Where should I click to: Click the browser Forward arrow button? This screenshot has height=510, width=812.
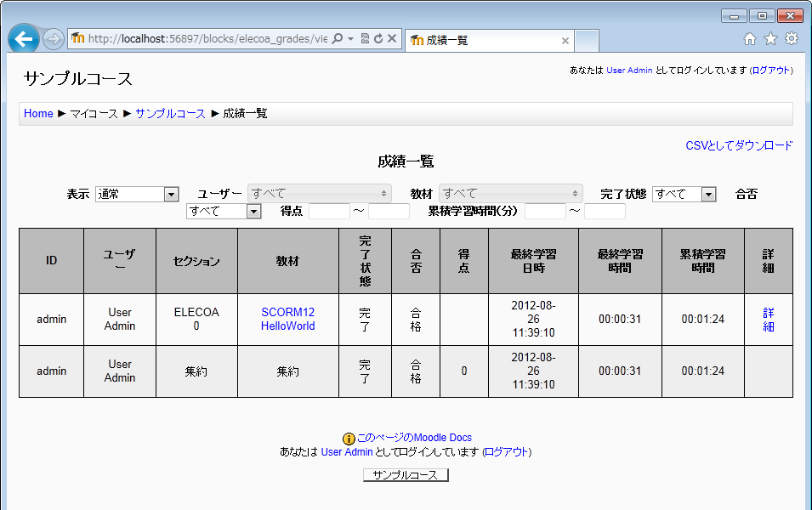tap(53, 39)
